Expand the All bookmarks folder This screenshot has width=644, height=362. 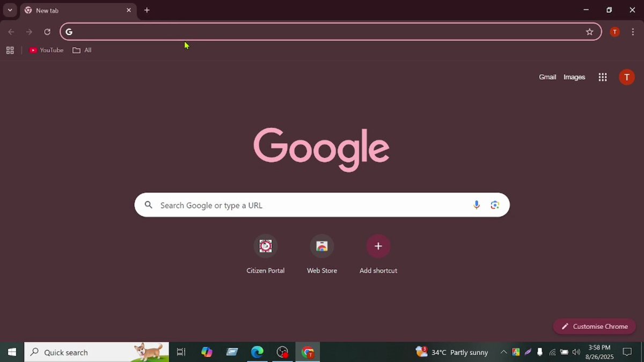point(82,50)
